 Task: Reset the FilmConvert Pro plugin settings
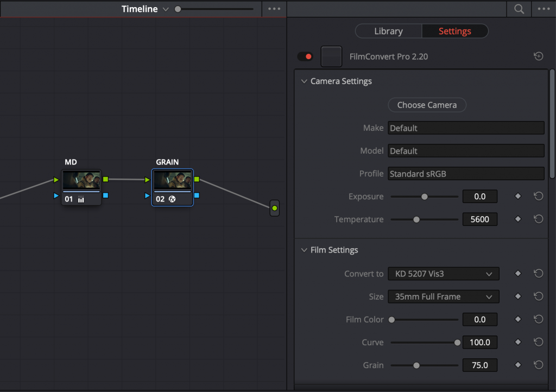click(538, 56)
